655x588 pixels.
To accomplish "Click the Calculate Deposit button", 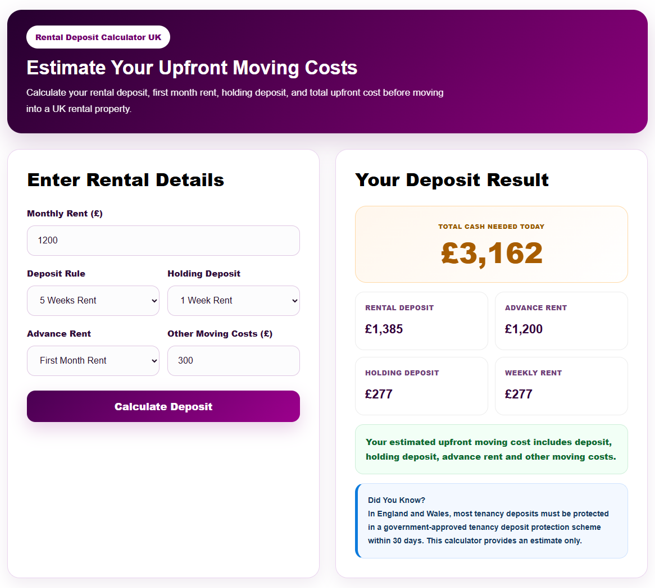I will [x=163, y=406].
